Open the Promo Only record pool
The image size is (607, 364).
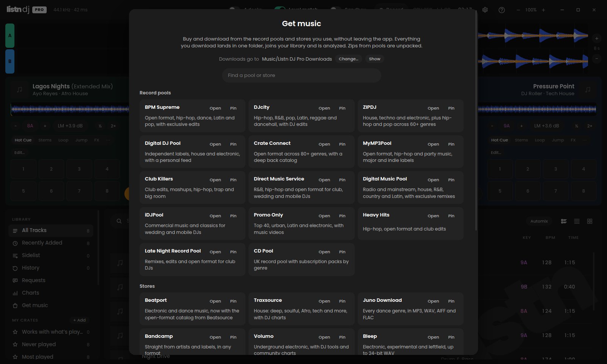tap(324, 216)
